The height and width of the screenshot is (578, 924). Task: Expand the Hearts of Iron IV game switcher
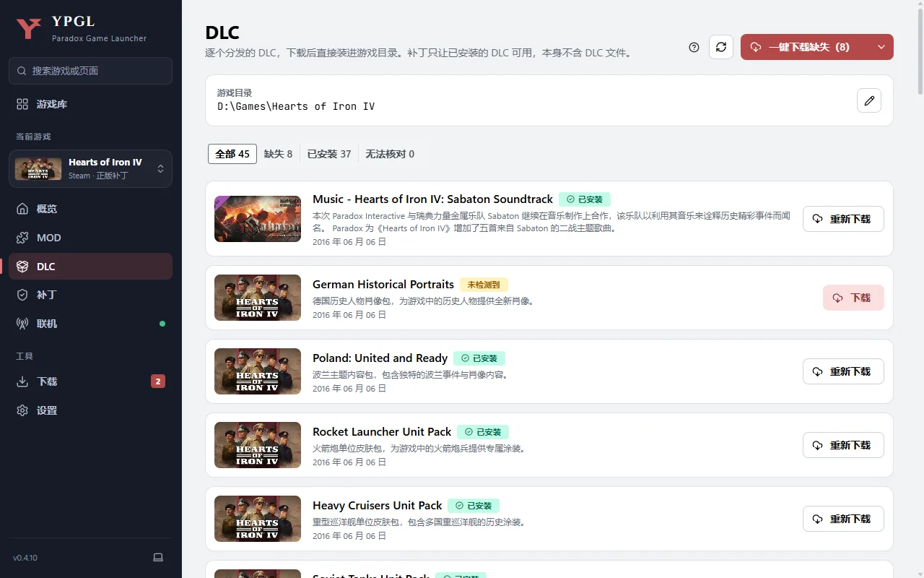pyautogui.click(x=90, y=168)
